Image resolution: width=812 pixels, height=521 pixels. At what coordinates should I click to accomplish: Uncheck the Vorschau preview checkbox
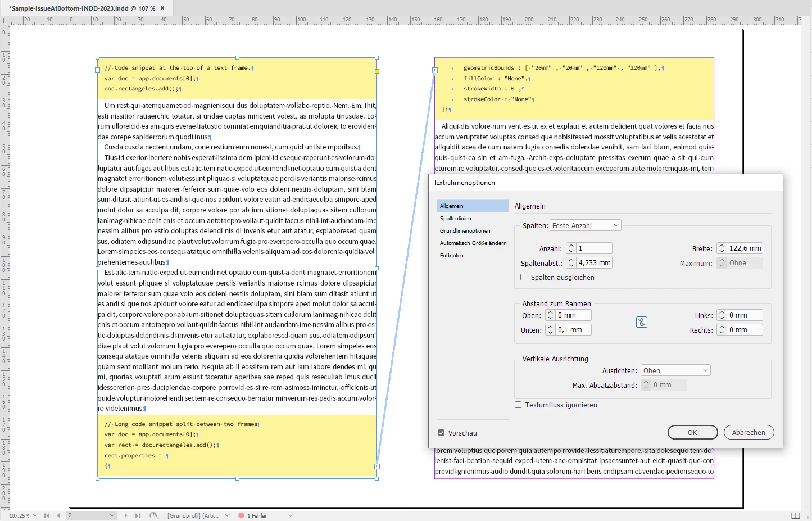(441, 433)
